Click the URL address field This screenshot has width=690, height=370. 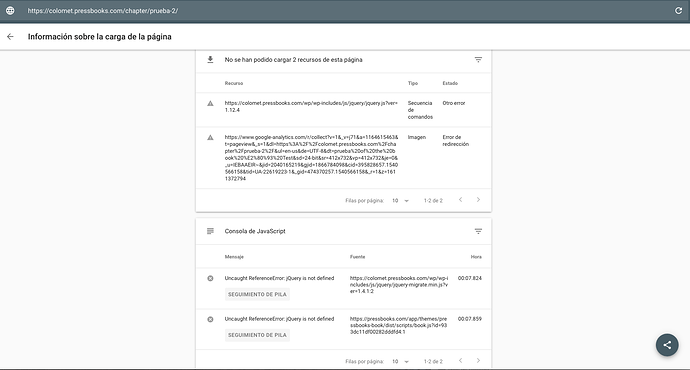103,11
